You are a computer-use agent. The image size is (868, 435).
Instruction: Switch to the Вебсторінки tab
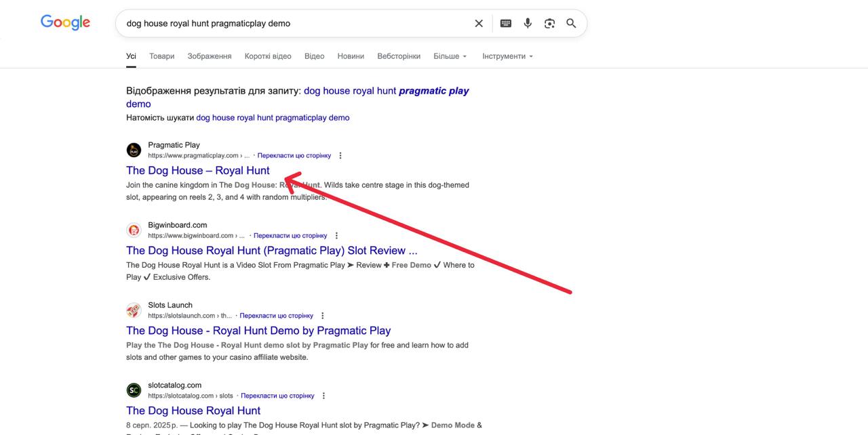click(x=399, y=56)
